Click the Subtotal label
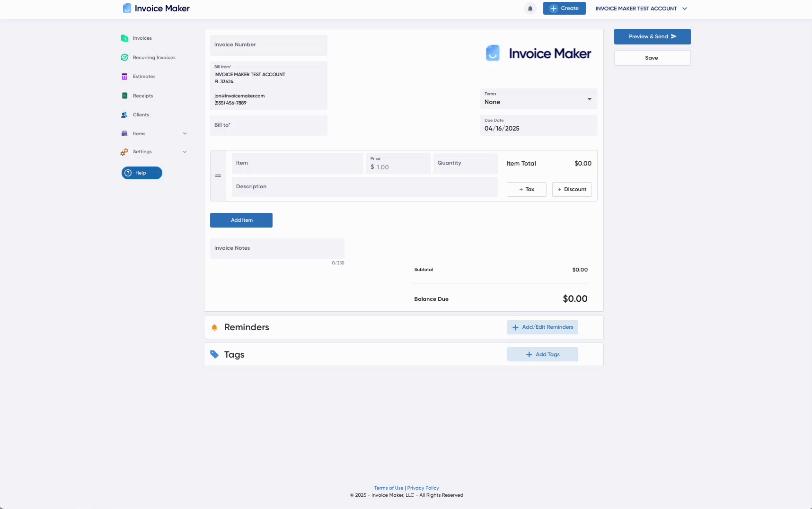This screenshot has width=812, height=509. (424, 270)
